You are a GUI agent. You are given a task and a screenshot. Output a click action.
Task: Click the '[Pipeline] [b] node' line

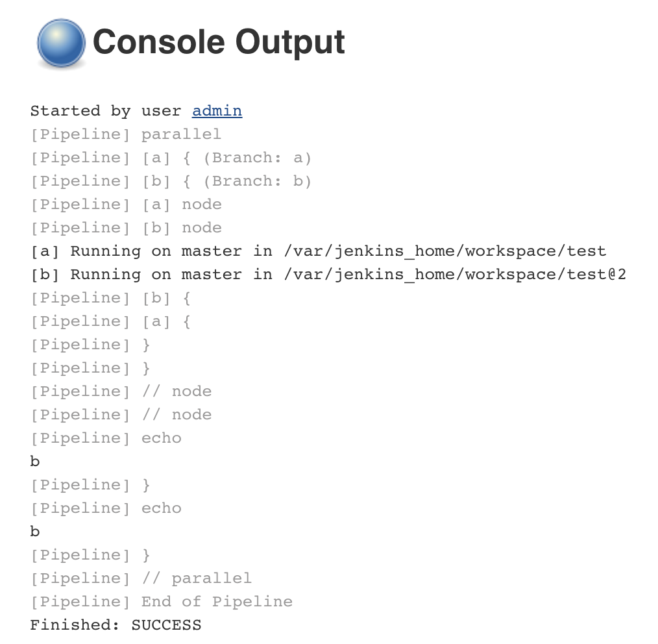coord(126,228)
